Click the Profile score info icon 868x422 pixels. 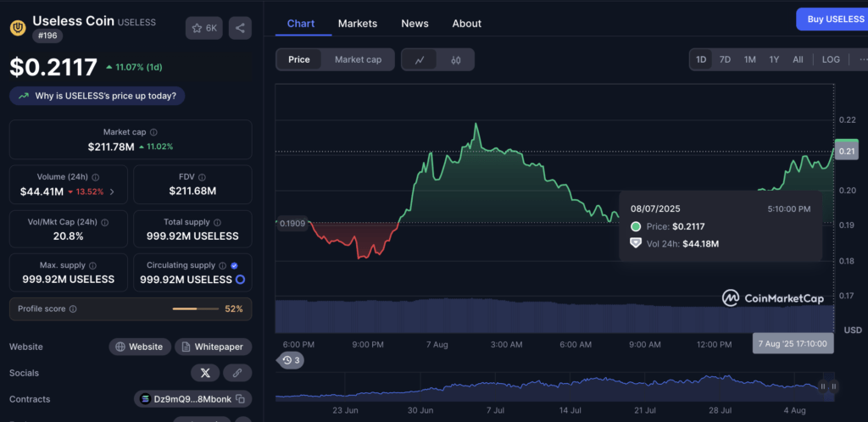click(73, 309)
